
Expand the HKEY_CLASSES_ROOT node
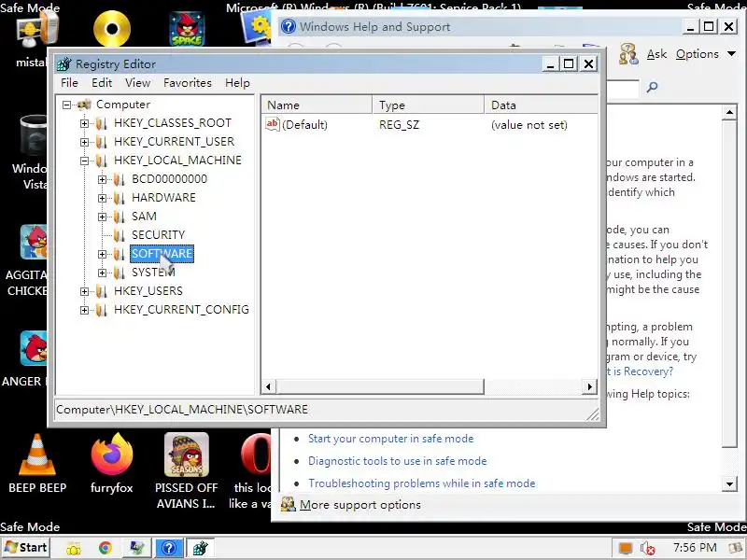[84, 123]
